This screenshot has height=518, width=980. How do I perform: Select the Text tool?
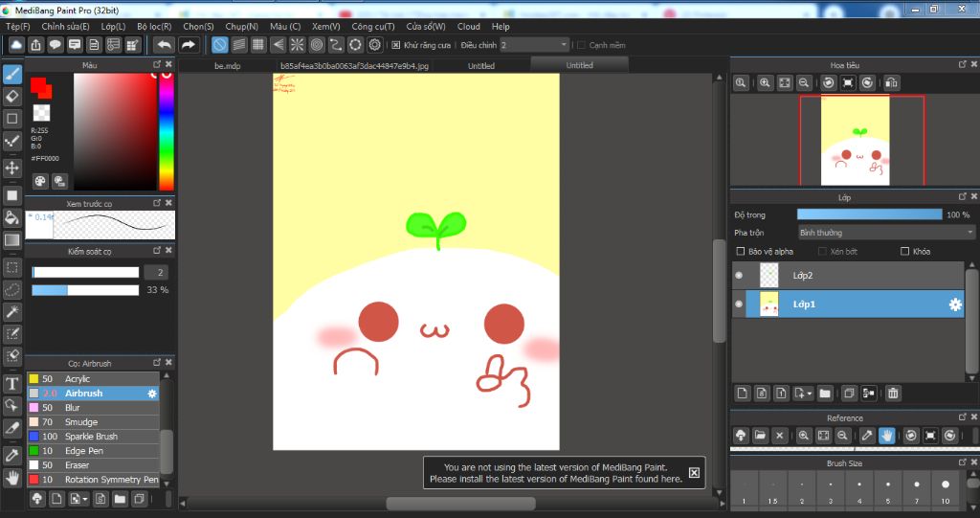pos(11,383)
